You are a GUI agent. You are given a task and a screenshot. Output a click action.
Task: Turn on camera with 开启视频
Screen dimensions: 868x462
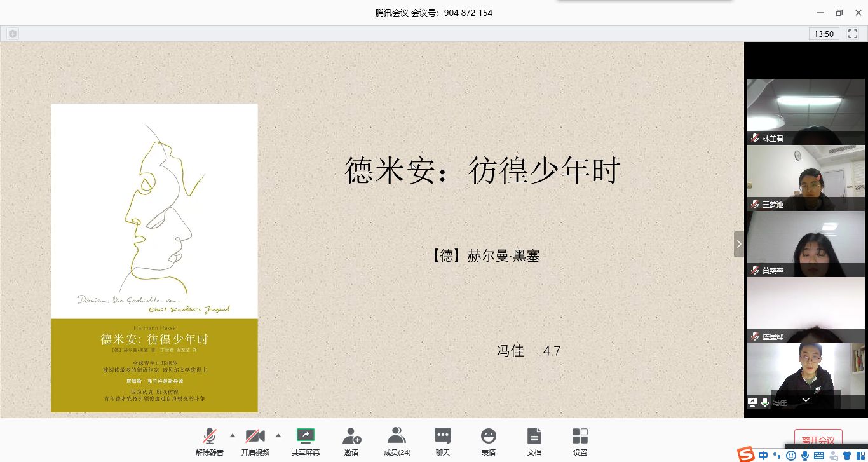255,440
